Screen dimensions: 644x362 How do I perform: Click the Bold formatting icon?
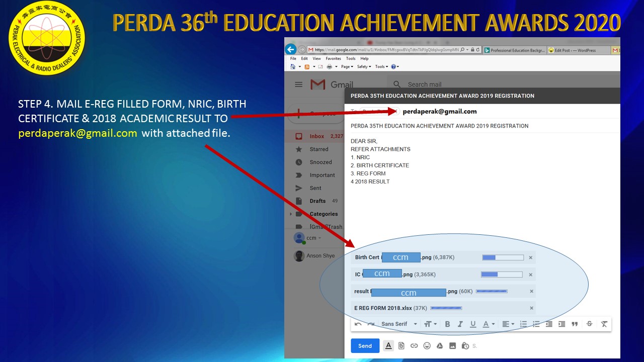447,324
